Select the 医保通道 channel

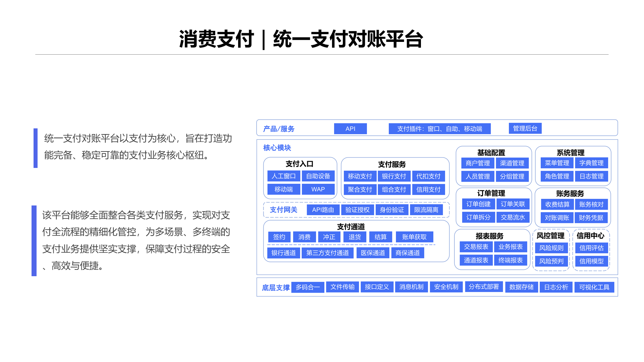point(373,253)
